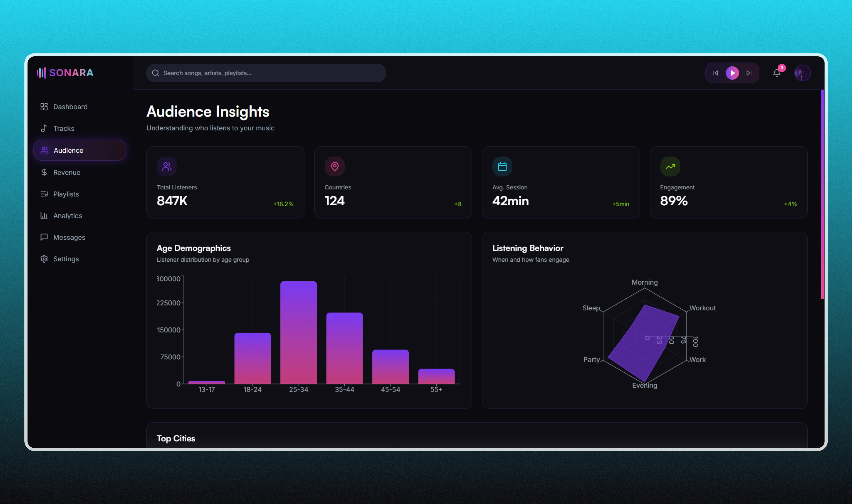Viewport: 852px width, 504px height.
Task: Open Messages in the sidebar
Action: tap(69, 237)
